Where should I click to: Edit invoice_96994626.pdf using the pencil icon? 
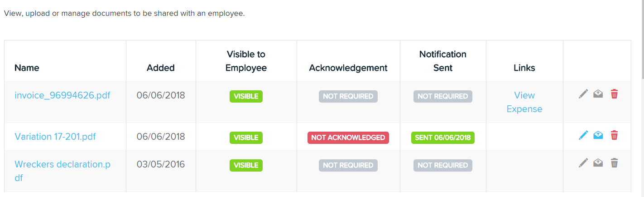(x=583, y=94)
